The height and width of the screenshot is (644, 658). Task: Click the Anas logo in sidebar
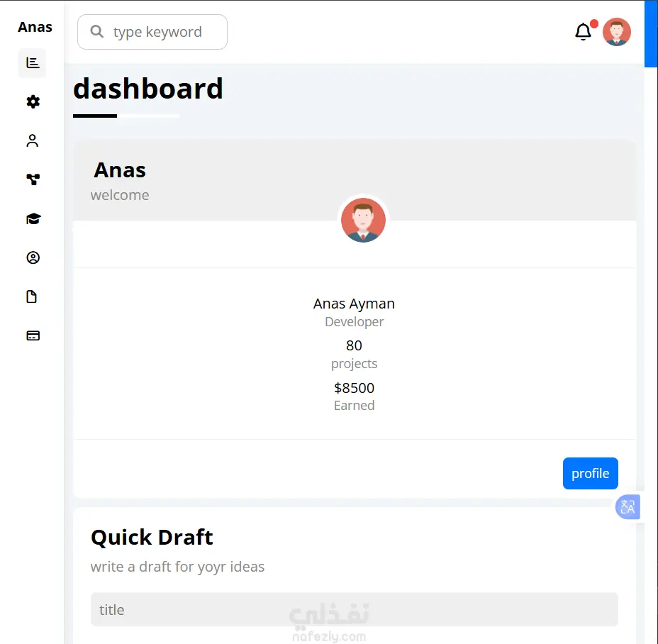[x=35, y=27]
